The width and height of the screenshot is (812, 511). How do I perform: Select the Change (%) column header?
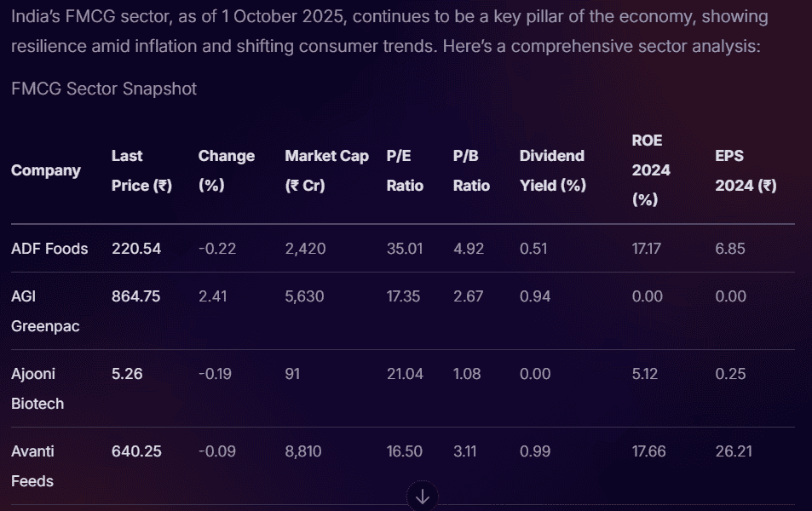(x=226, y=170)
